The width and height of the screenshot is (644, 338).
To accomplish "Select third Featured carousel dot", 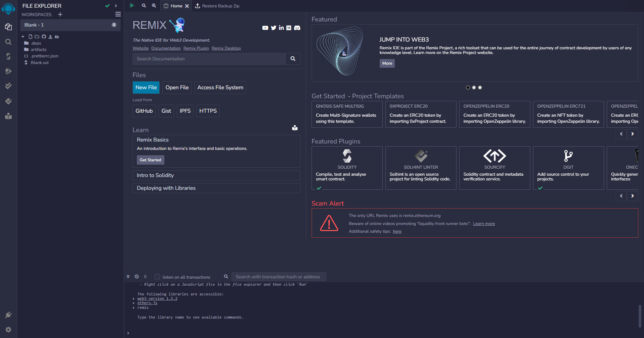I will (480, 88).
